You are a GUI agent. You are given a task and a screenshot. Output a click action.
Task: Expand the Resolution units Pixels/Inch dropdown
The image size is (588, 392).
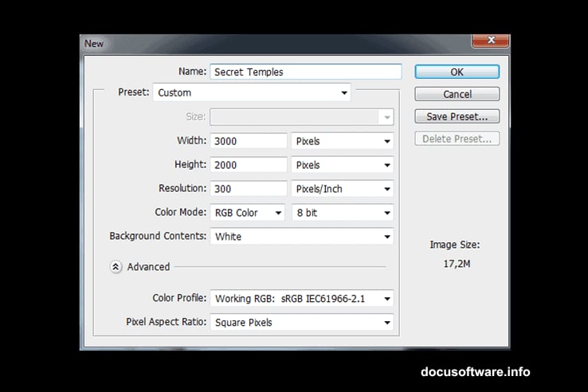(343, 189)
